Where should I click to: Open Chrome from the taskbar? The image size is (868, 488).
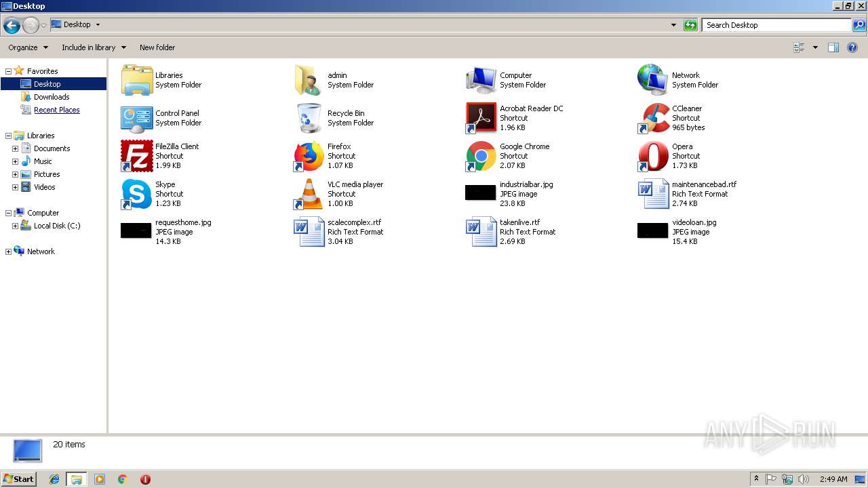(123, 479)
